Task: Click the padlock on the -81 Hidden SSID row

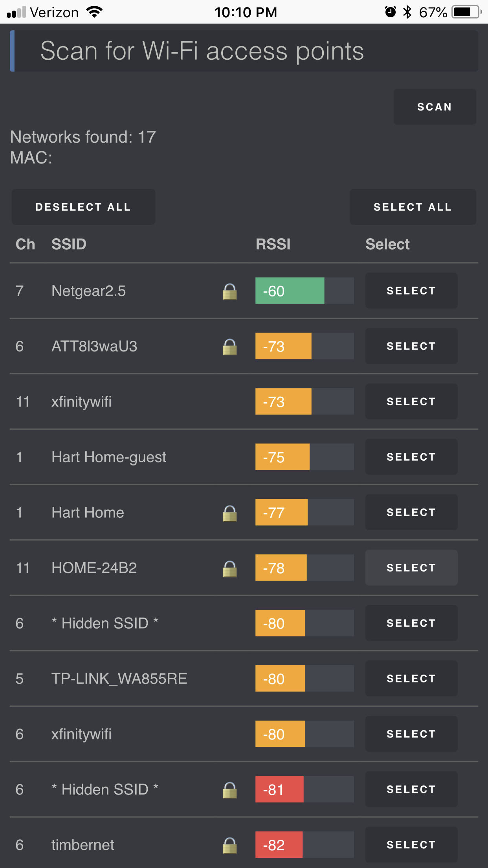Action: click(230, 790)
